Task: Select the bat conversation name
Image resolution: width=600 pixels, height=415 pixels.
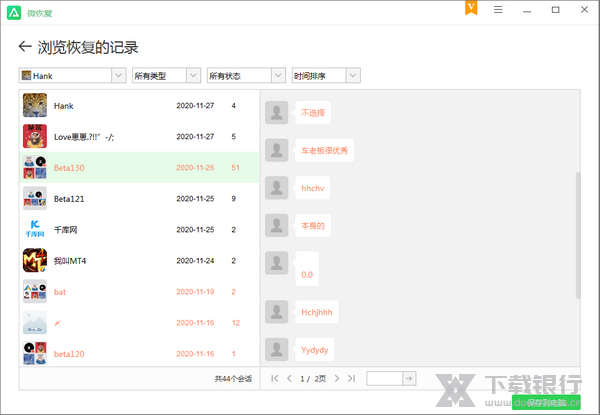Action: click(60, 292)
